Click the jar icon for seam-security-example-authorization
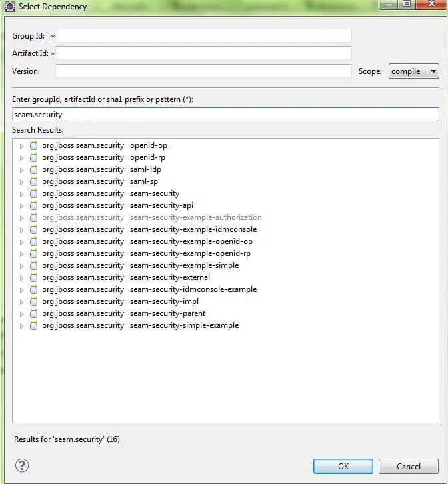This screenshot has width=448, height=484. [33, 217]
